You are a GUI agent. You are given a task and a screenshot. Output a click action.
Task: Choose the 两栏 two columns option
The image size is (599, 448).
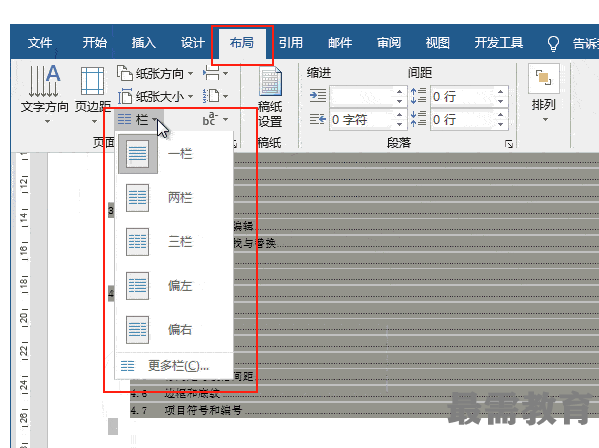click(x=174, y=198)
